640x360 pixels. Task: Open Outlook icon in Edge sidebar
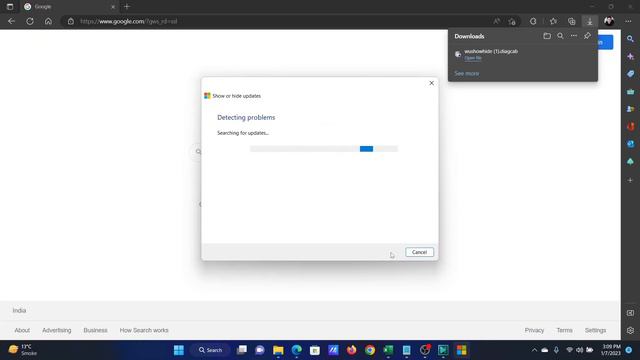click(x=631, y=144)
